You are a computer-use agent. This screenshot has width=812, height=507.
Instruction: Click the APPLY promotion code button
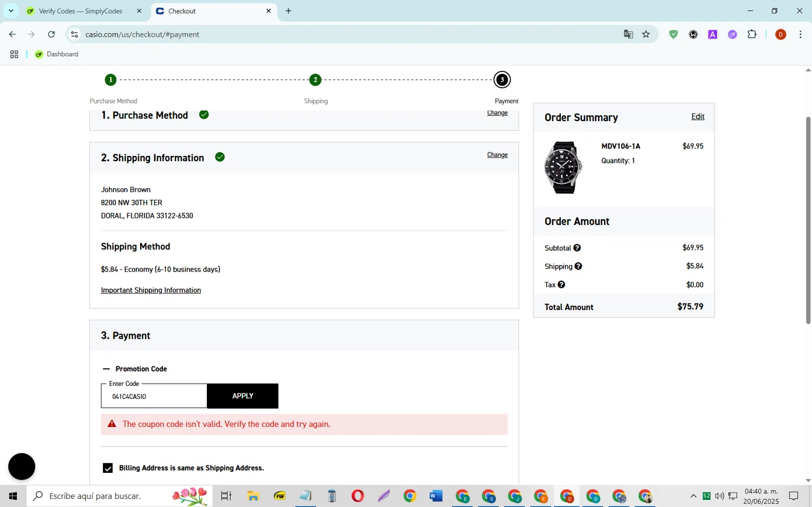[243, 396]
